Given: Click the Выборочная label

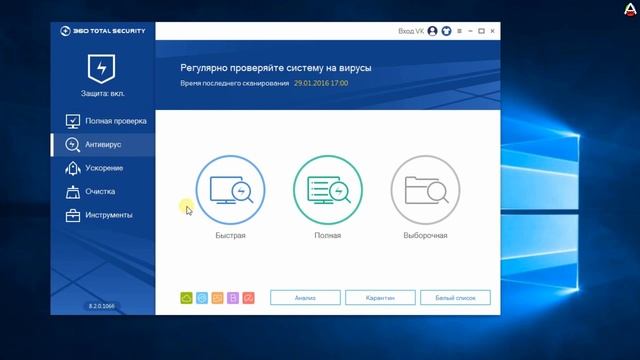Looking at the screenshot, I should pos(425,236).
